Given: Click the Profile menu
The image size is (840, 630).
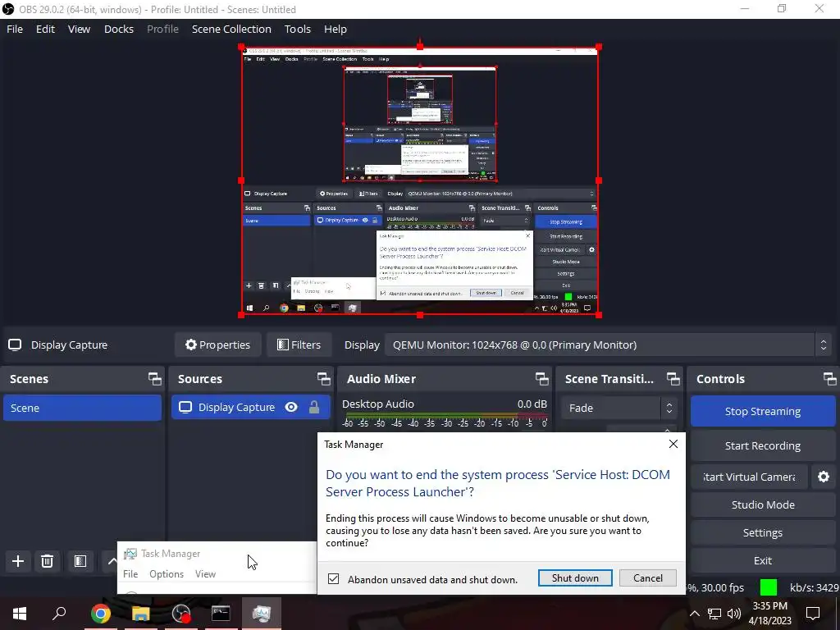Looking at the screenshot, I should tap(163, 29).
